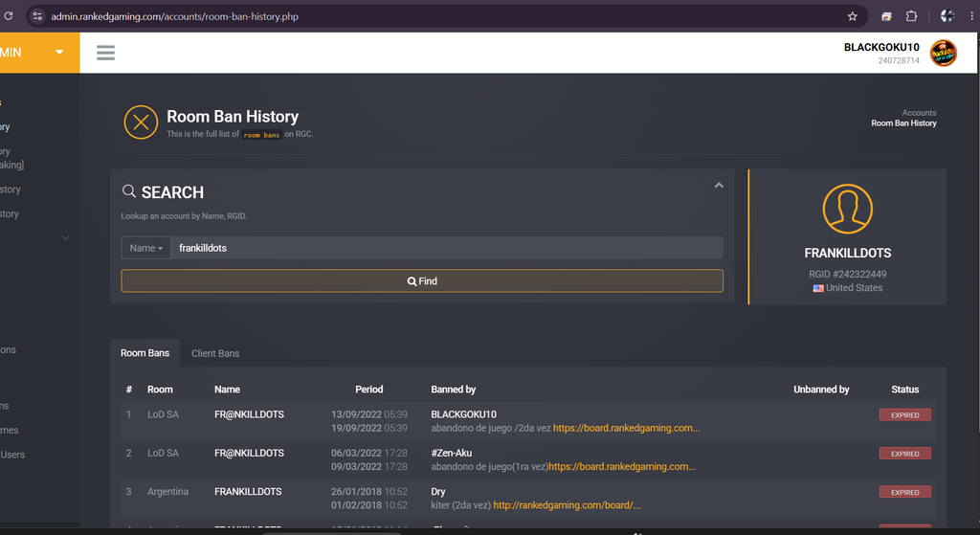This screenshot has height=535, width=980.
Task: Click the Status column header
Action: click(905, 390)
